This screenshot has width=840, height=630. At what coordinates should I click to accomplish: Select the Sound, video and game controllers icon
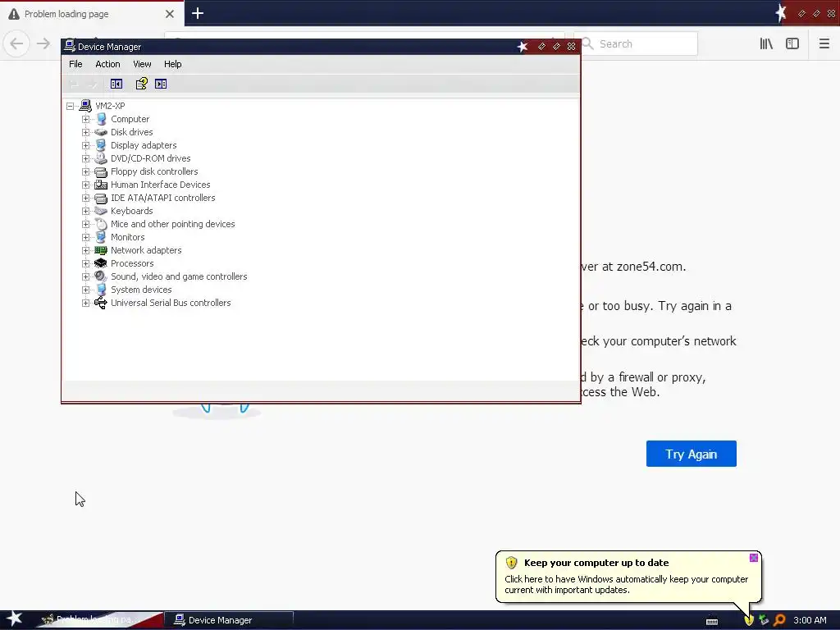coord(101,276)
